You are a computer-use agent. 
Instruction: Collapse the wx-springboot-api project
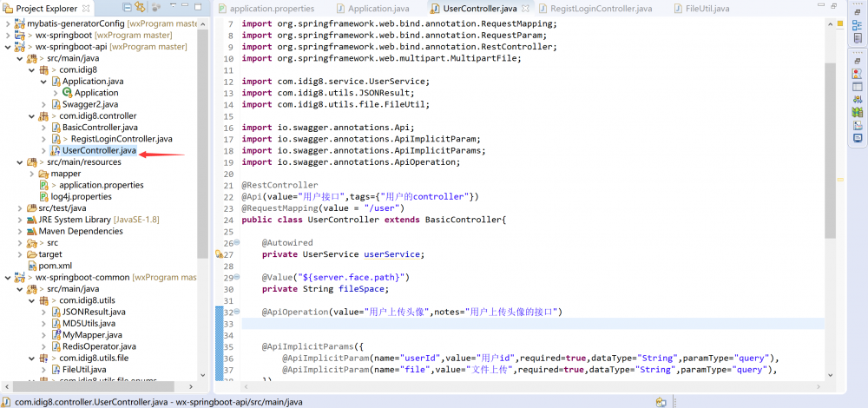click(x=7, y=47)
